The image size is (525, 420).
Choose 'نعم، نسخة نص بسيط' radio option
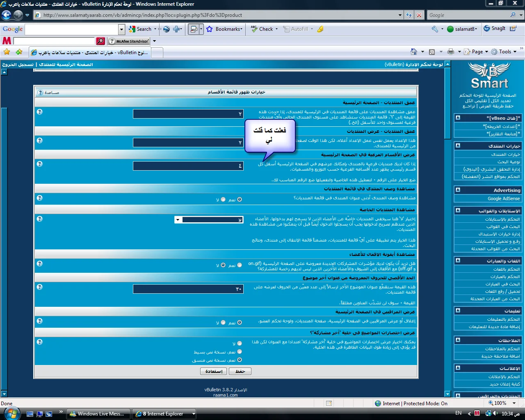coord(240,352)
